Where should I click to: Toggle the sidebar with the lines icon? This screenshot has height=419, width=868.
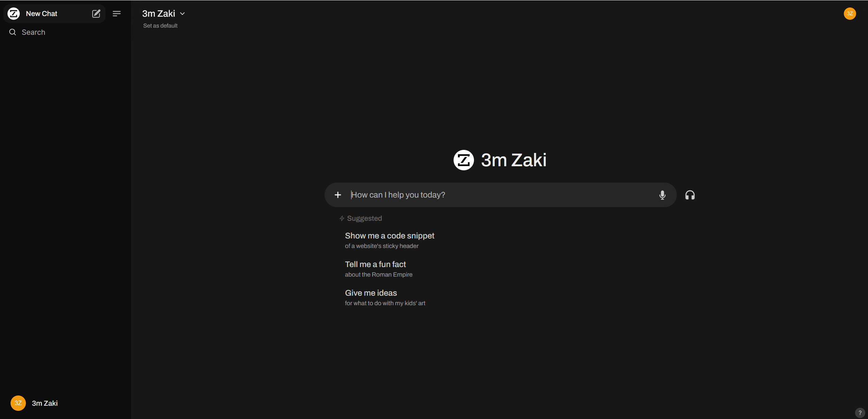[117, 14]
